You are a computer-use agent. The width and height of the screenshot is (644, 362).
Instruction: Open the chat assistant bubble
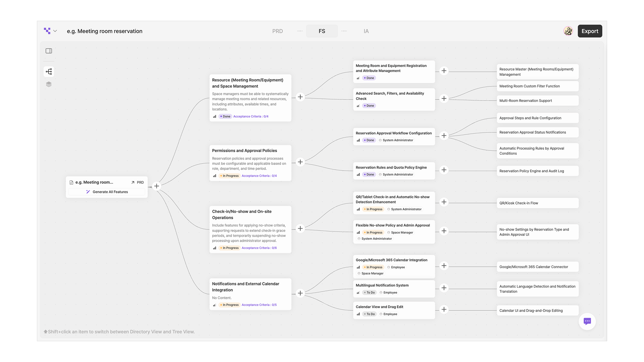click(587, 321)
